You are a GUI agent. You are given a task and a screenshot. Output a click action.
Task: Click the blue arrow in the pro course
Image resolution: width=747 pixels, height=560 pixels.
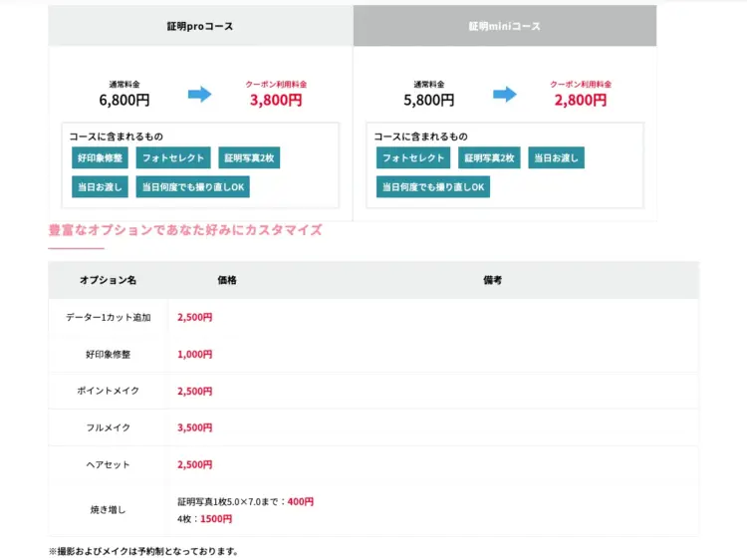pyautogui.click(x=200, y=95)
